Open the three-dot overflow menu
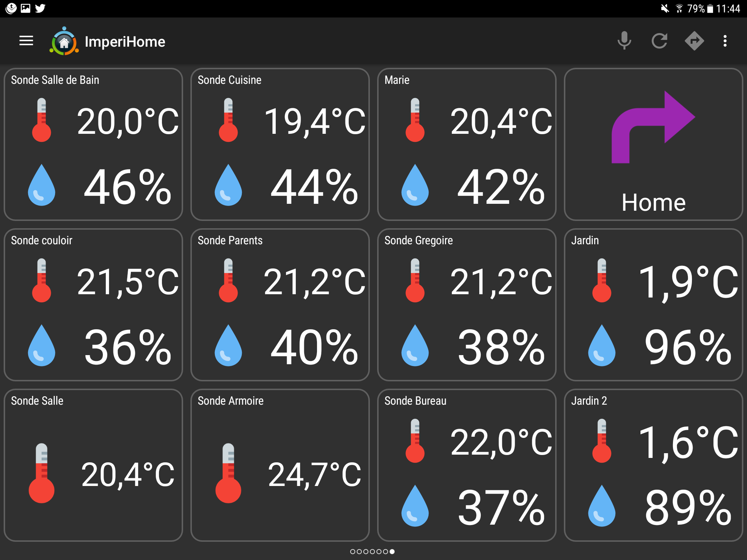This screenshot has height=560, width=747. tap(725, 41)
